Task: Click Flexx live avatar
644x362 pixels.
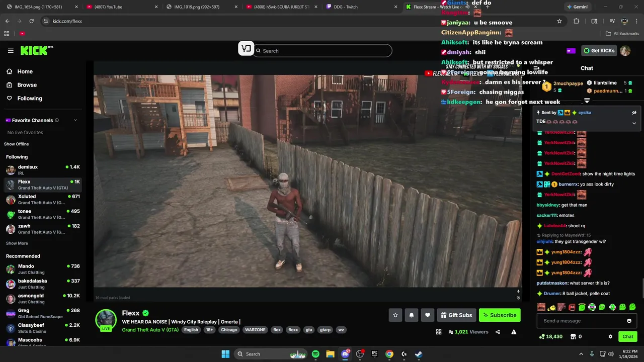Action: tap(106, 320)
